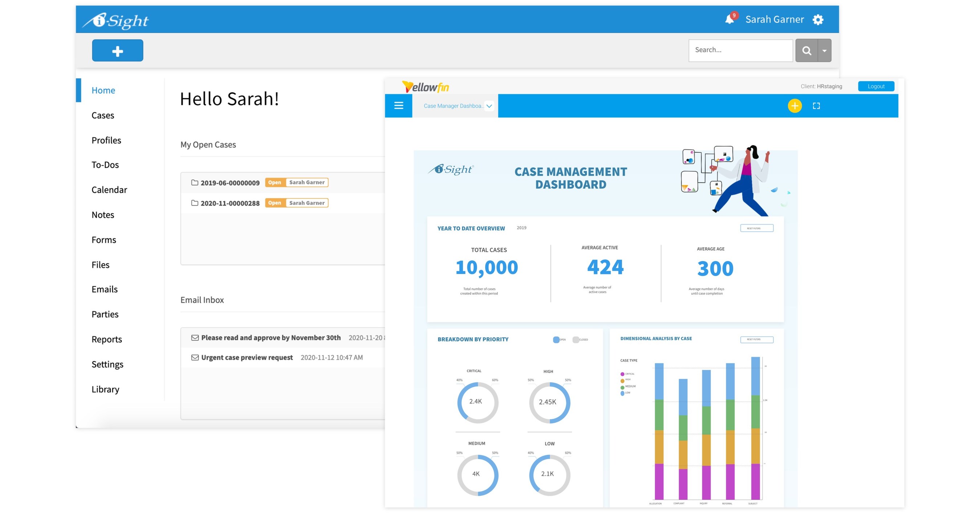Expand the Case Manager Dashboard dropdown
Image resolution: width=980 pixels, height=514 pixels.
489,106
